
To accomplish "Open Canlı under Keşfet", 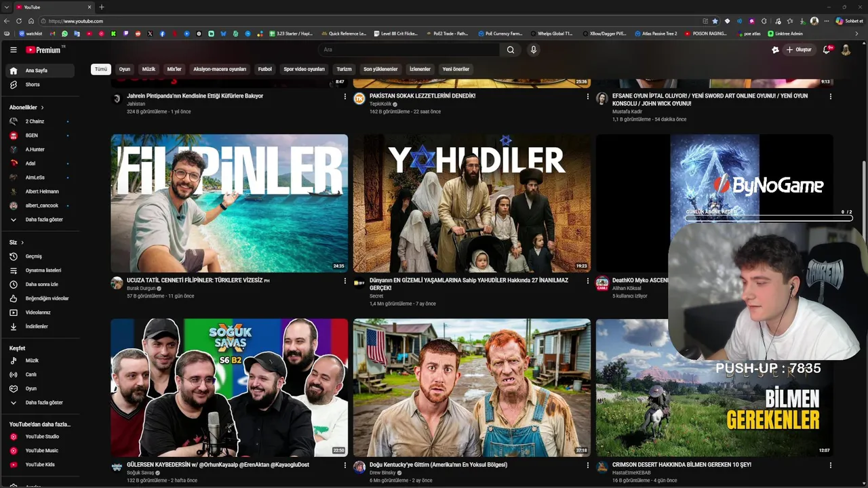I will 41,375.
